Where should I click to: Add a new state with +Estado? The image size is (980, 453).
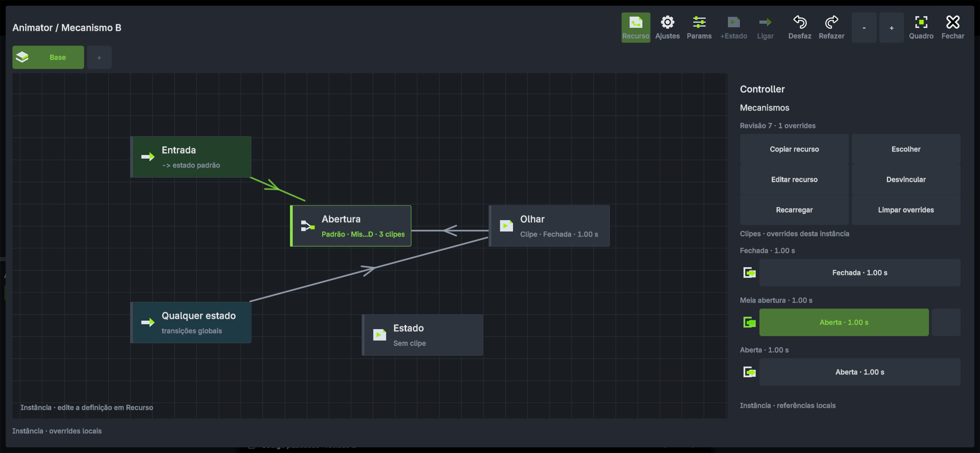point(734,28)
